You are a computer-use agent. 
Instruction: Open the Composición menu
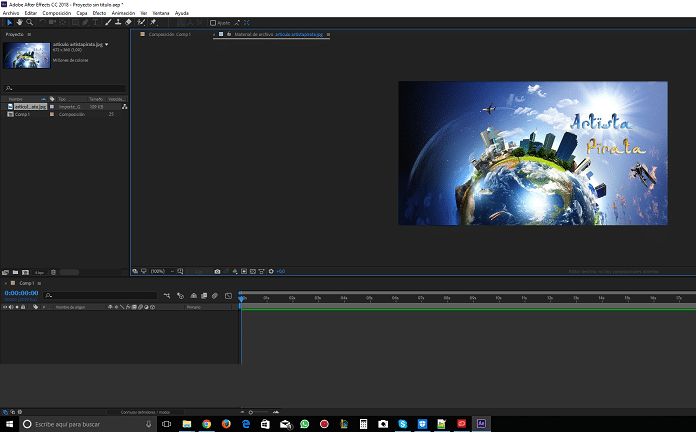(x=56, y=13)
